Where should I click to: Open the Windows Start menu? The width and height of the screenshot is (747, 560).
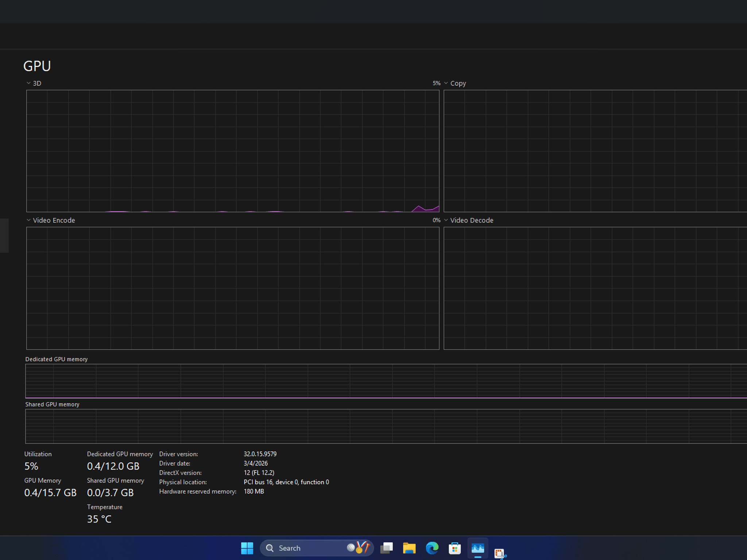tap(247, 548)
